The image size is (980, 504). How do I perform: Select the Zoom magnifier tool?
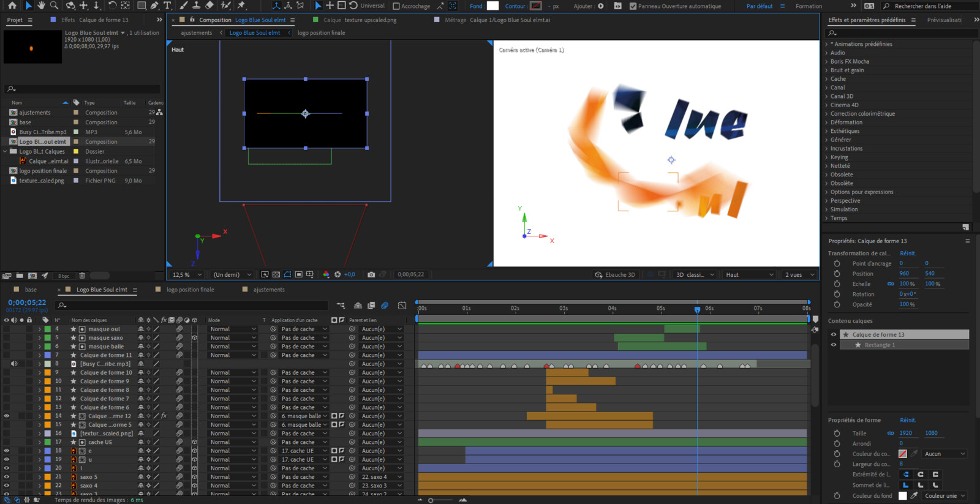54,6
